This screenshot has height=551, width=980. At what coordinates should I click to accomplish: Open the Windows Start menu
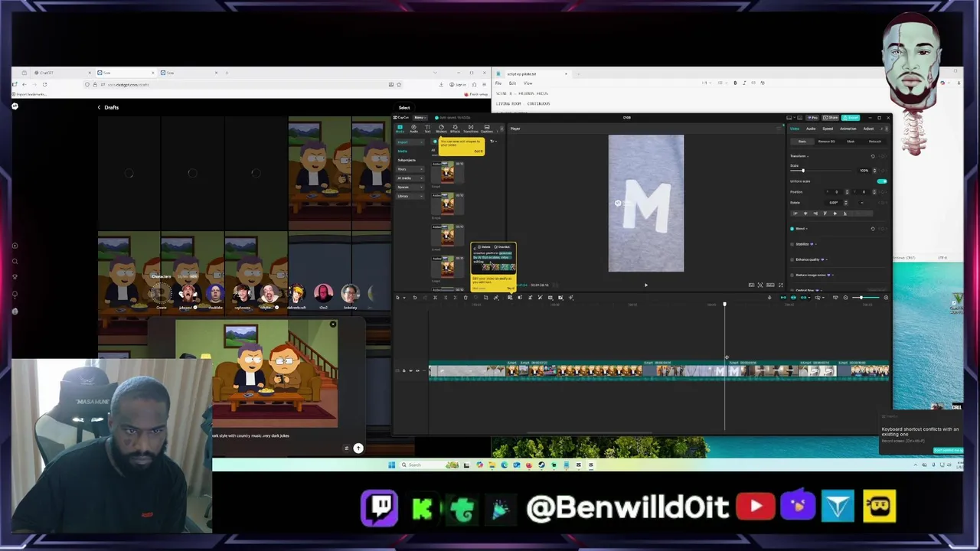[x=391, y=465]
